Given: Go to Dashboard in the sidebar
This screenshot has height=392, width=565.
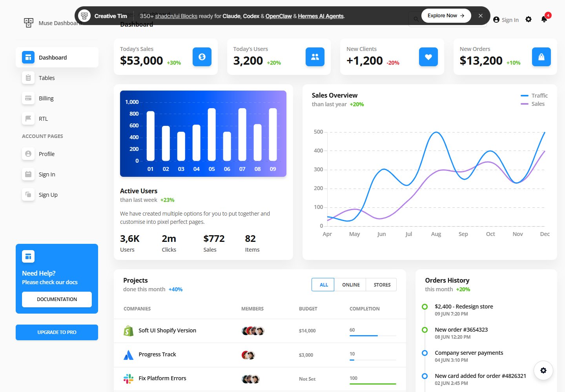Looking at the screenshot, I should click(x=57, y=58).
